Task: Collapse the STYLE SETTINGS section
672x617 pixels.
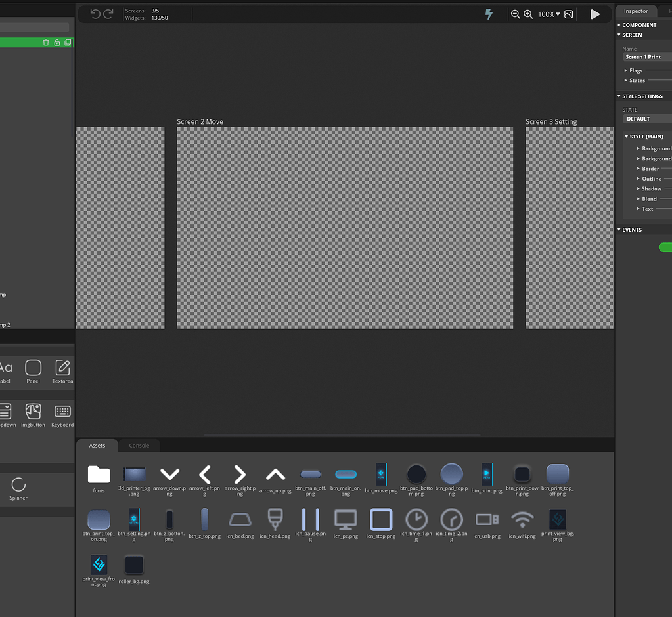Action: [640, 96]
